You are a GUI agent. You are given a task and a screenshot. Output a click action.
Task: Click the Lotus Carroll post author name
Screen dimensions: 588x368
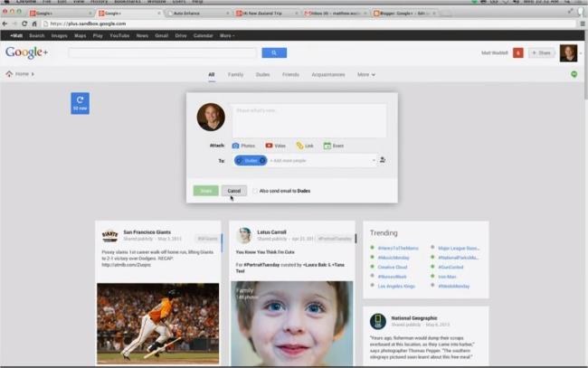pyautogui.click(x=271, y=232)
